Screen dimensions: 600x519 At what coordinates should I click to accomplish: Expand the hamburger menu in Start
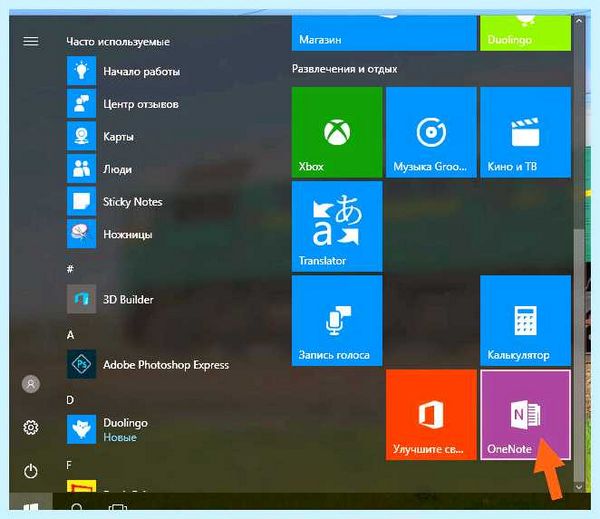(x=31, y=41)
